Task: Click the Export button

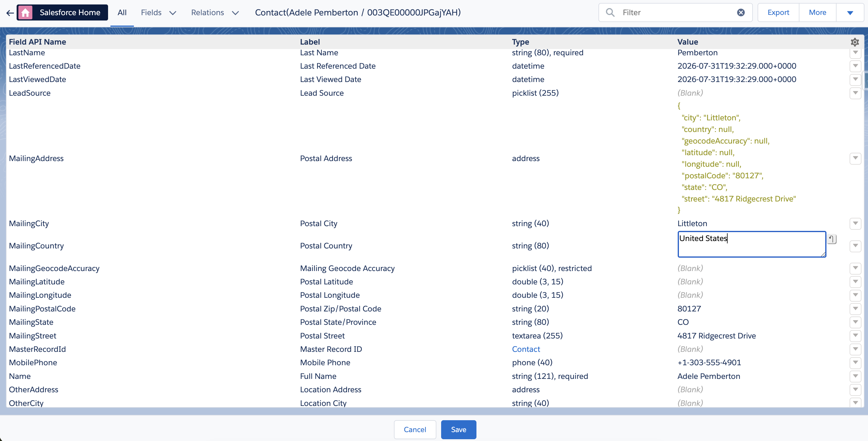Action: click(778, 12)
